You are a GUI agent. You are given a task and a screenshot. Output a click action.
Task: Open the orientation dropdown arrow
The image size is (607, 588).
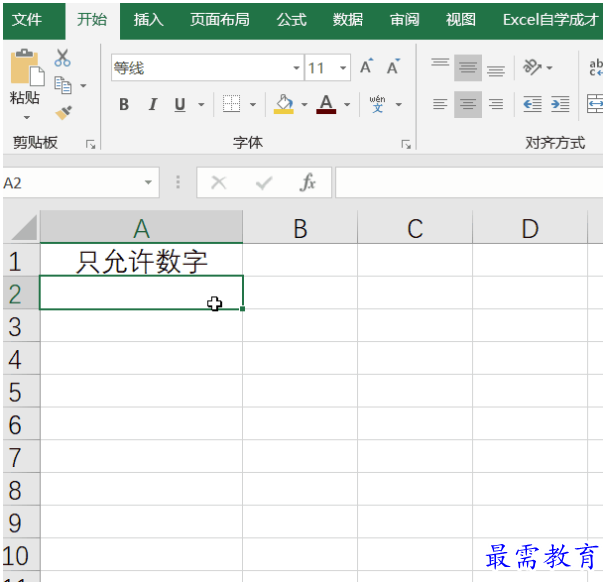(549, 68)
